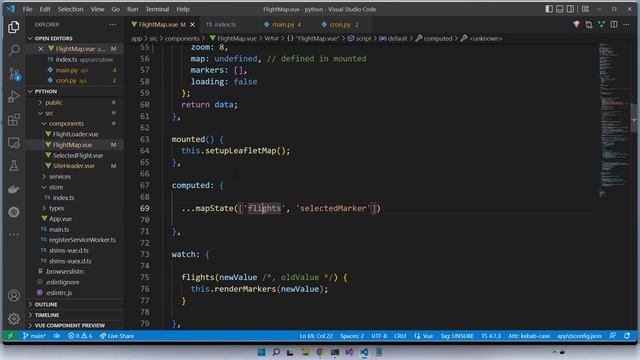
Task: Open registerServiceWorker.ts file
Action: (82, 240)
